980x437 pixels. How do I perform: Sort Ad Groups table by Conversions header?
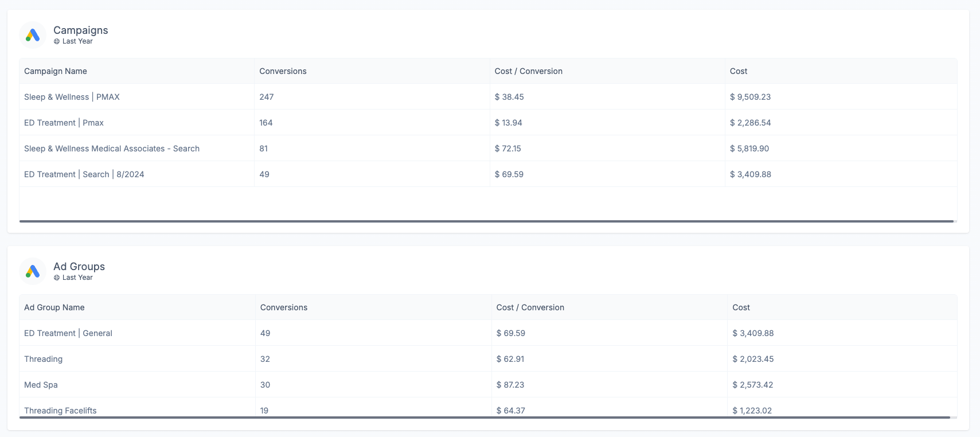tap(284, 307)
